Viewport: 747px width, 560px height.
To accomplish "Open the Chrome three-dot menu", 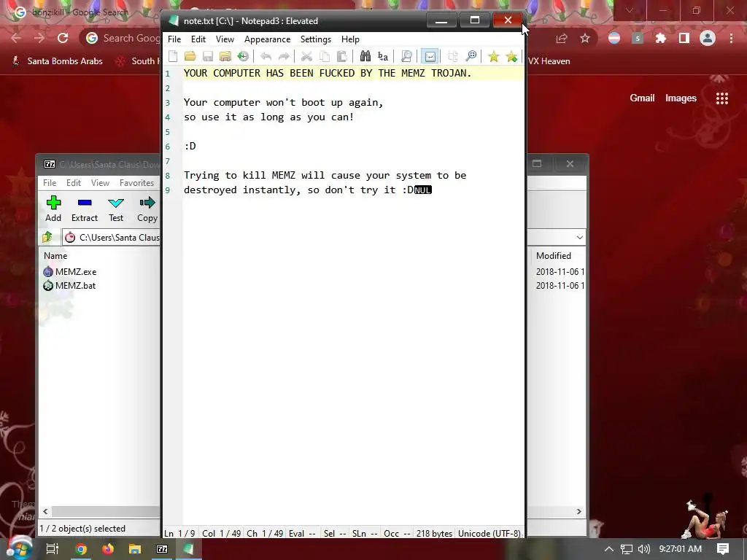I will pos(731,38).
